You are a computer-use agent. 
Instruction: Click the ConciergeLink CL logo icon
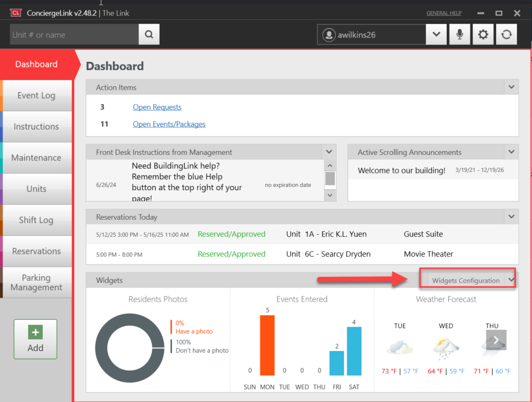[16, 13]
